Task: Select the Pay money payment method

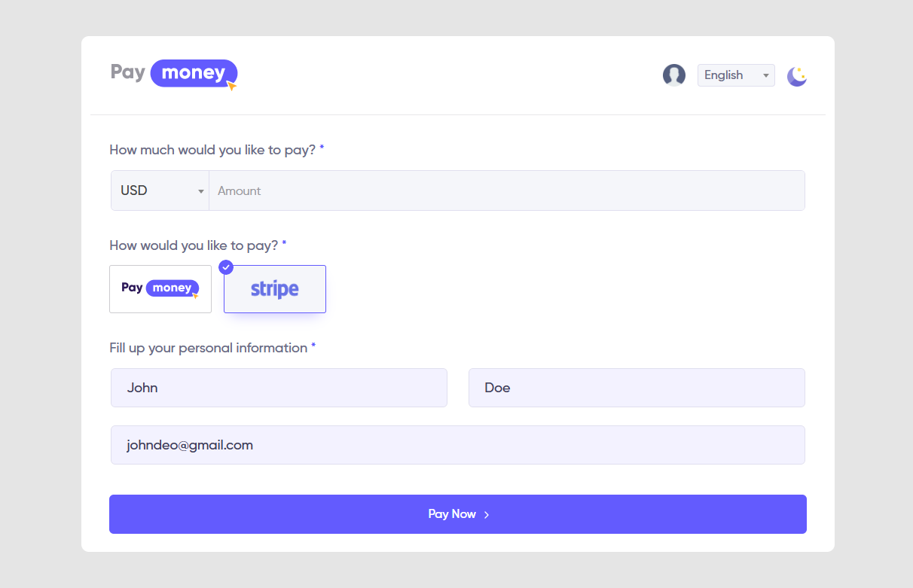Action: [x=160, y=289]
